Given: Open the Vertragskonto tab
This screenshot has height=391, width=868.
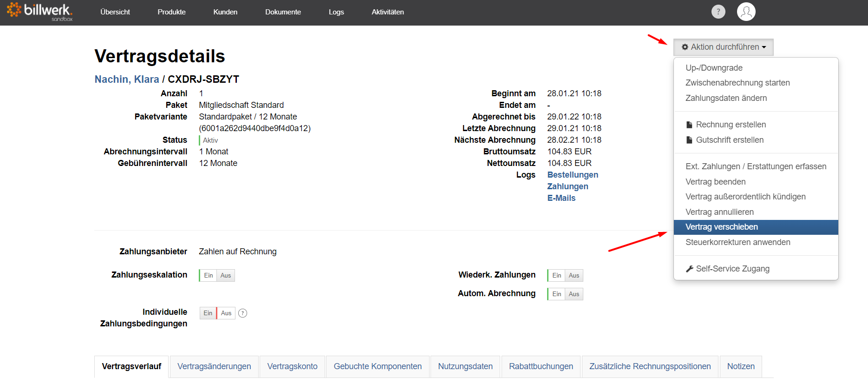Looking at the screenshot, I should click(293, 366).
